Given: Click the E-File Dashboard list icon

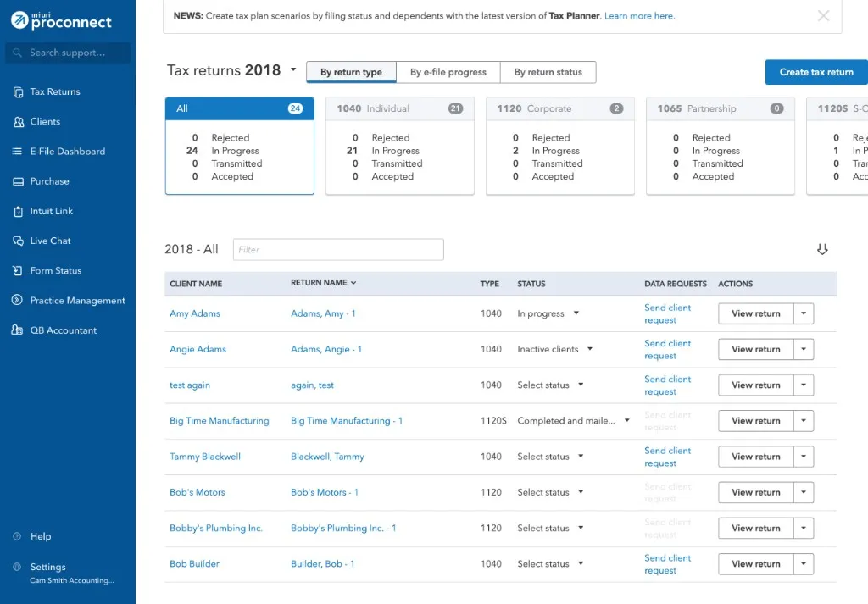Looking at the screenshot, I should [x=17, y=152].
